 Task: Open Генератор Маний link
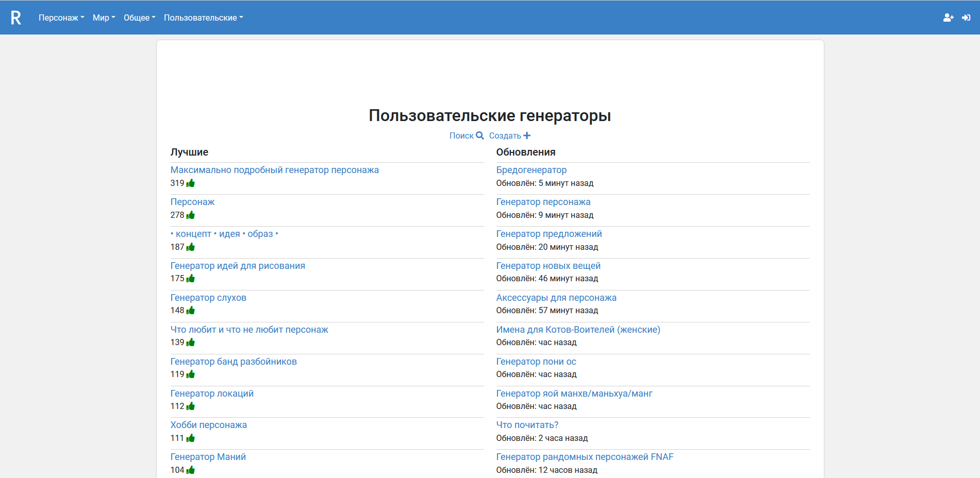point(208,457)
